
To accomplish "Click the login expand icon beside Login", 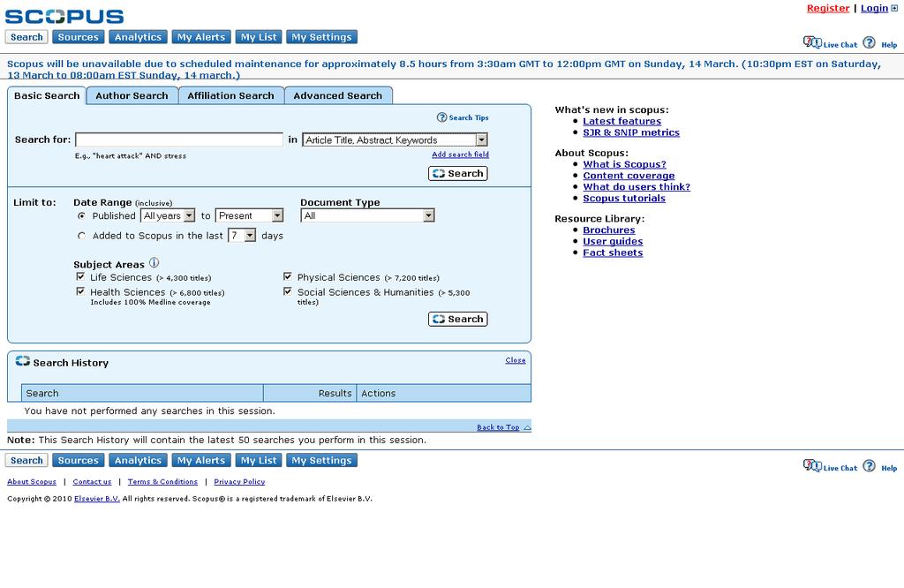I will click(895, 8).
